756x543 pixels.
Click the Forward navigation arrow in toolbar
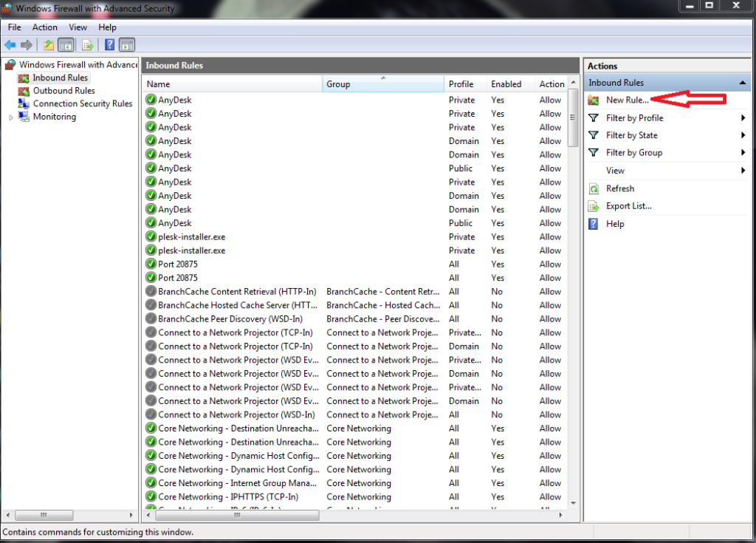pos(26,44)
